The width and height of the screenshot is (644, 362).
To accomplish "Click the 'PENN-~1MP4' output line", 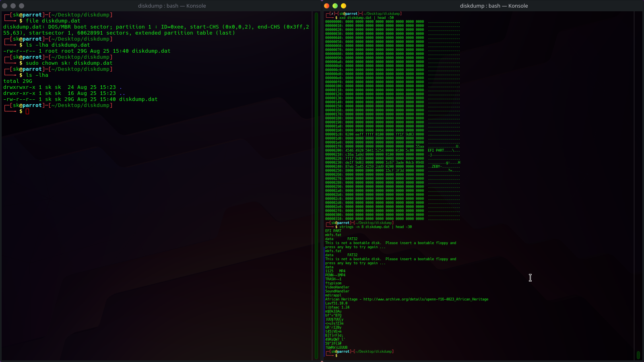I will tap(335, 275).
